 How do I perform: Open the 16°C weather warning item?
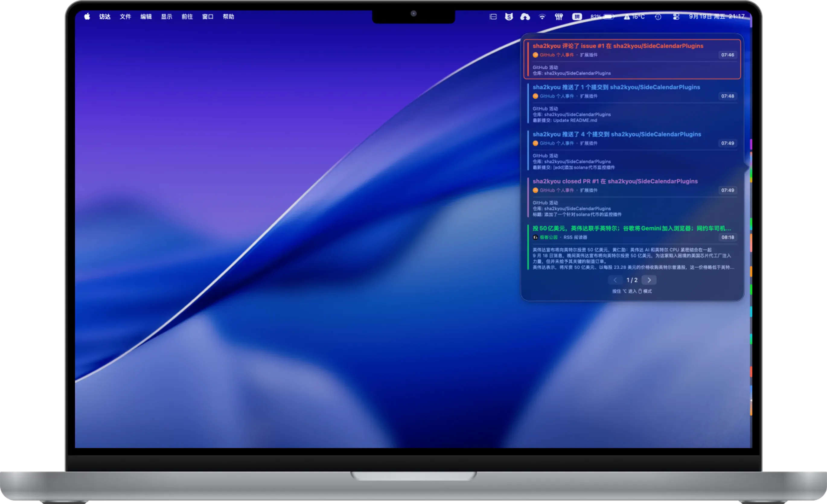tap(634, 16)
